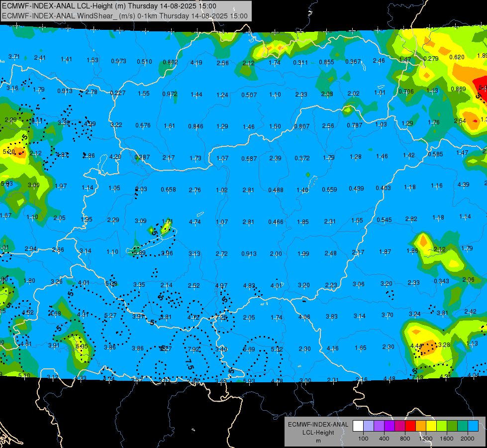Select the magenta legend swatch
Image resolution: width=487 pixels, height=448 pixels.
pos(400,426)
